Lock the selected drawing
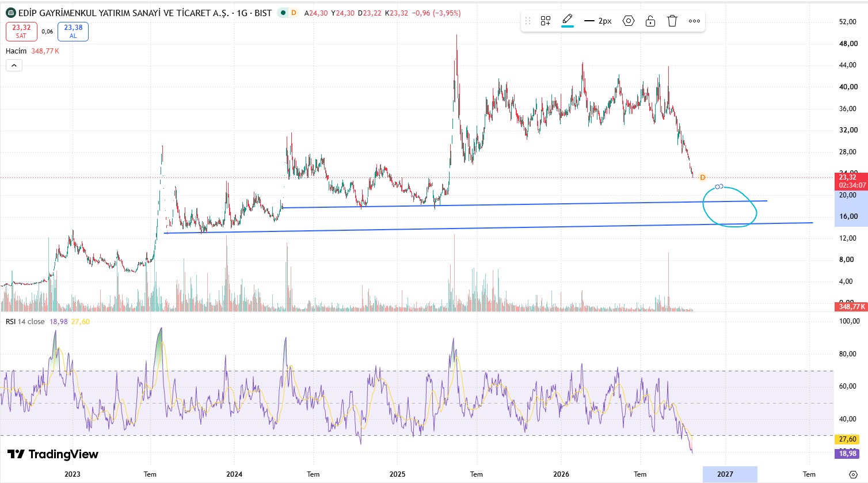Screen dimensions: 868x483 pyautogui.click(x=650, y=21)
